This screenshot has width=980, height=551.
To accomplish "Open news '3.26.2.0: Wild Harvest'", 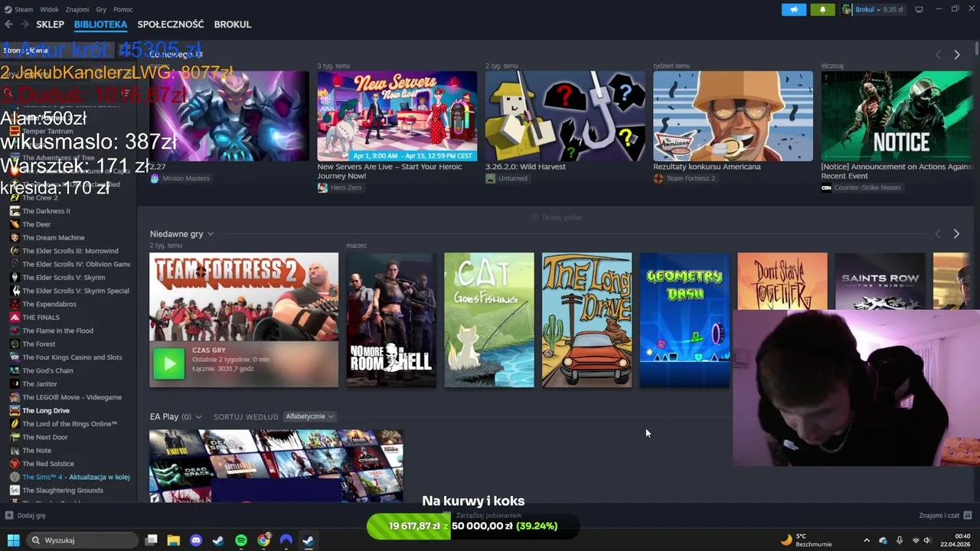I will click(525, 167).
